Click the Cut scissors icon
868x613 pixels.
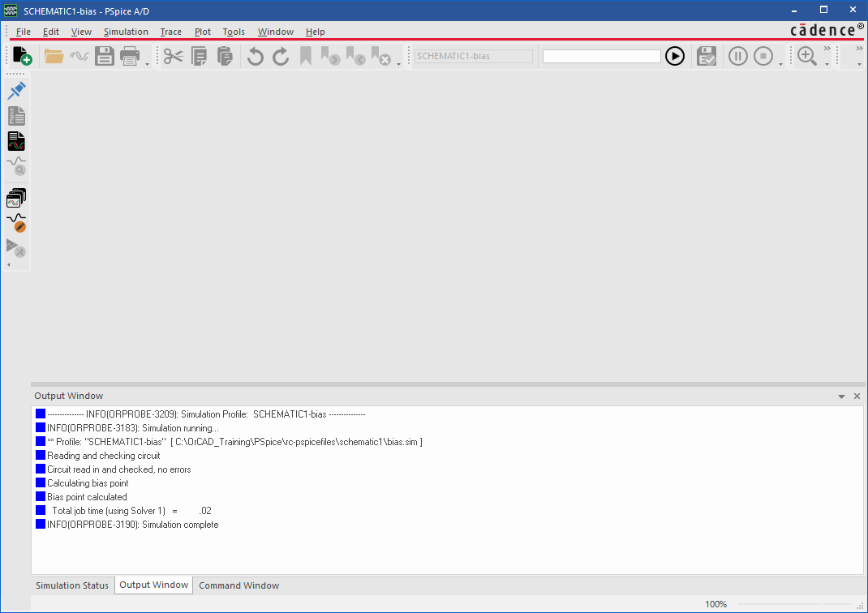coord(174,56)
